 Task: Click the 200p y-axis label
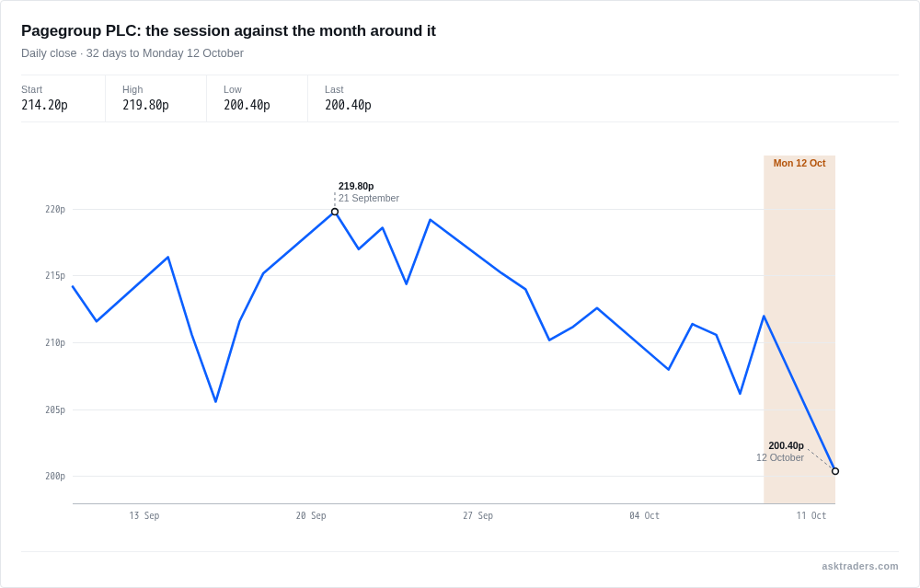point(55,476)
